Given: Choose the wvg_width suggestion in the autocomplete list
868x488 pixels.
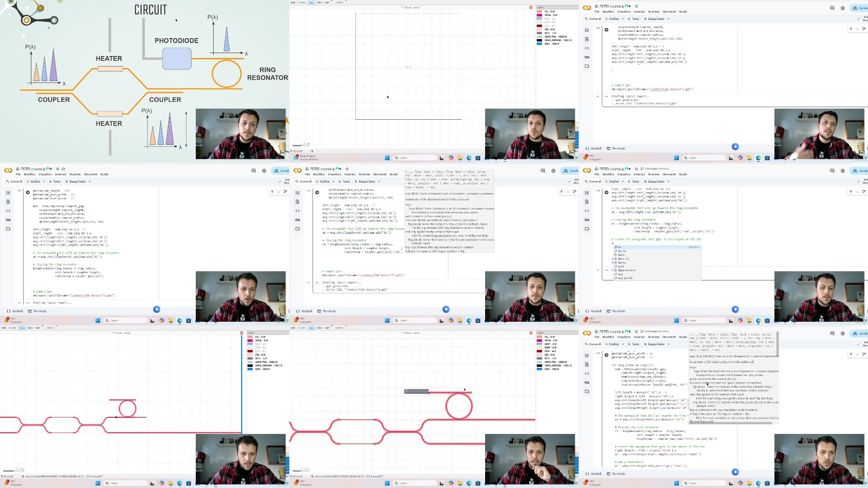Looking at the screenshot, I should pyautogui.click(x=657, y=278).
